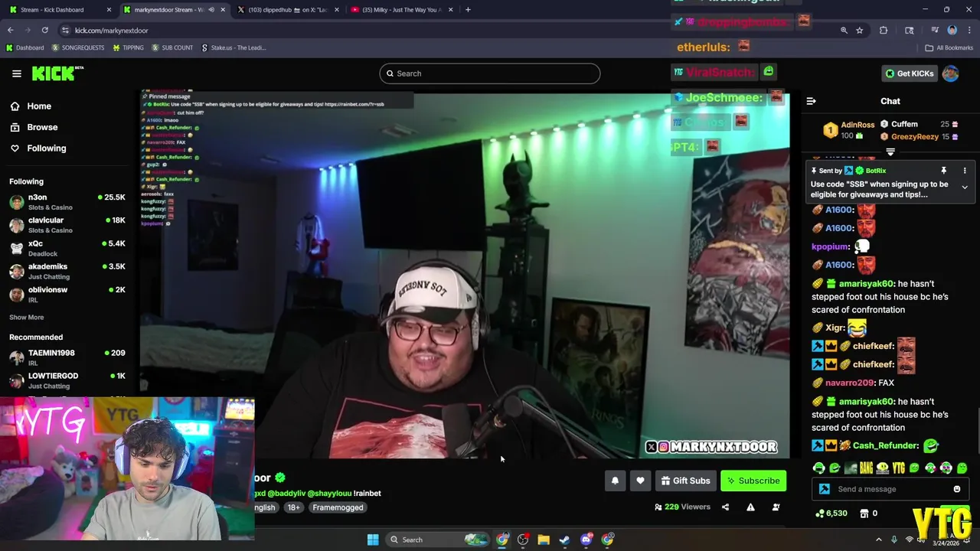This screenshot has height=551, width=980.
Task: Reload the page
Action: click(44, 30)
